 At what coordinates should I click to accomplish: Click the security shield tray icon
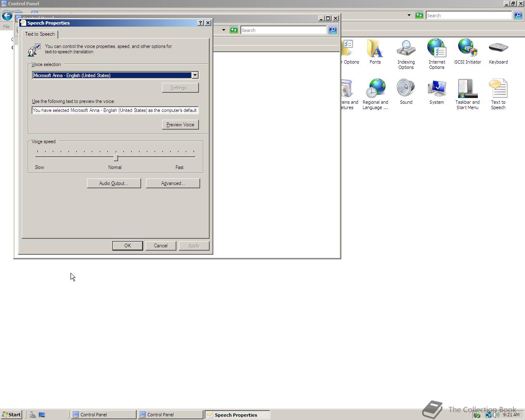pyautogui.click(x=477, y=415)
